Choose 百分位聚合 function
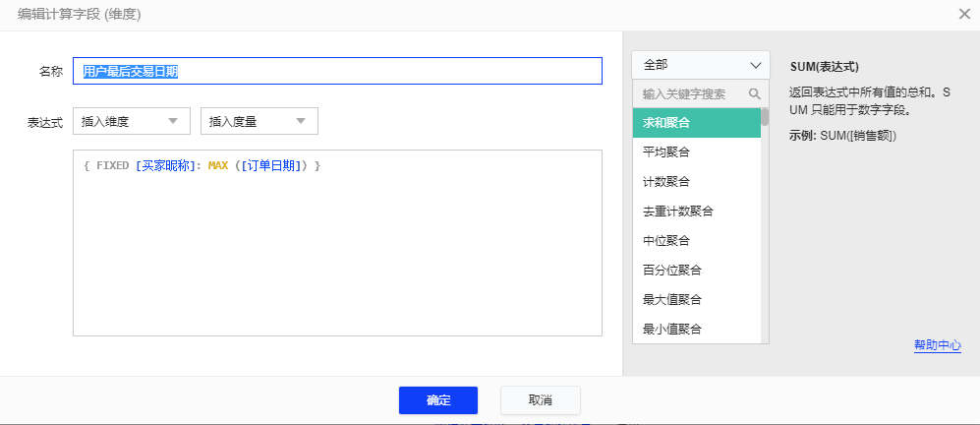The width and height of the screenshot is (980, 425). coord(696,270)
